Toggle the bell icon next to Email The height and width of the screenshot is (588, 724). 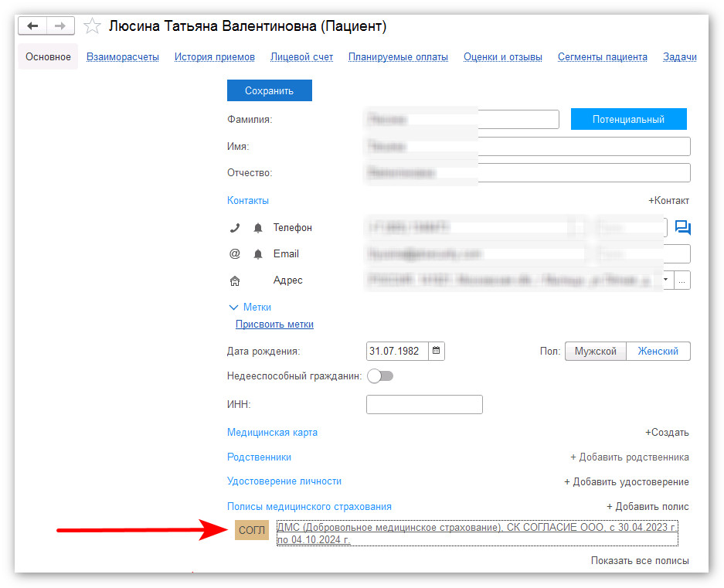257,254
